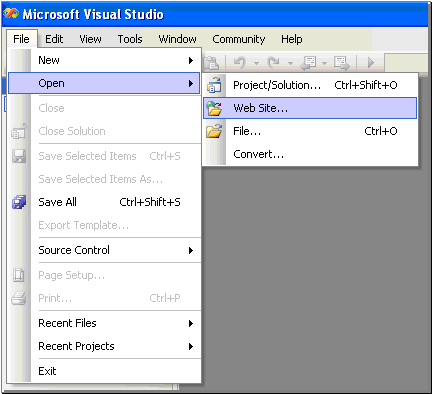Click the Start Debugging play icon
The image size is (432, 394).
pyautogui.click(x=371, y=62)
